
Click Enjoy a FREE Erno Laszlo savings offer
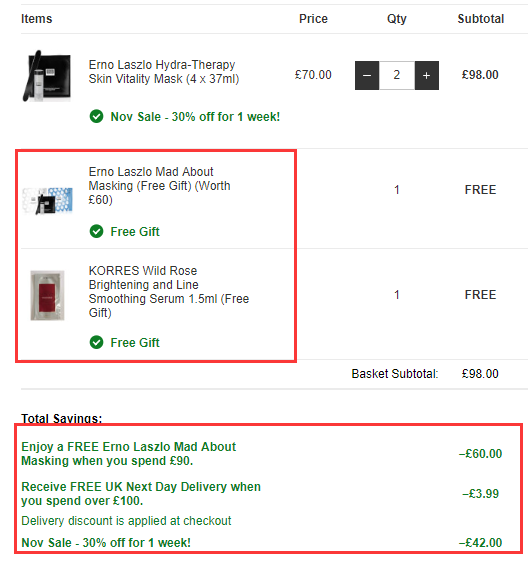pyautogui.click(x=129, y=454)
